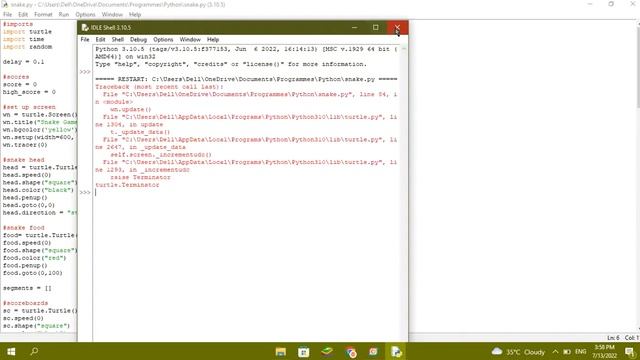Open the red app icon on taskbar
Viewport: 640px width, 360px height.
pos(373,352)
